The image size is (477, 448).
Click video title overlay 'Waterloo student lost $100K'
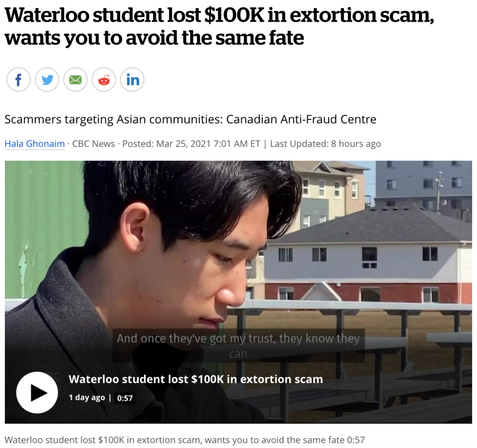point(196,379)
